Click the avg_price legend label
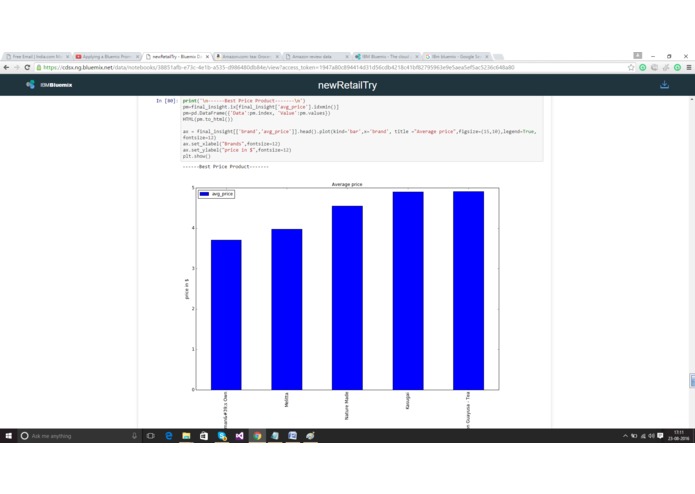 coord(222,194)
